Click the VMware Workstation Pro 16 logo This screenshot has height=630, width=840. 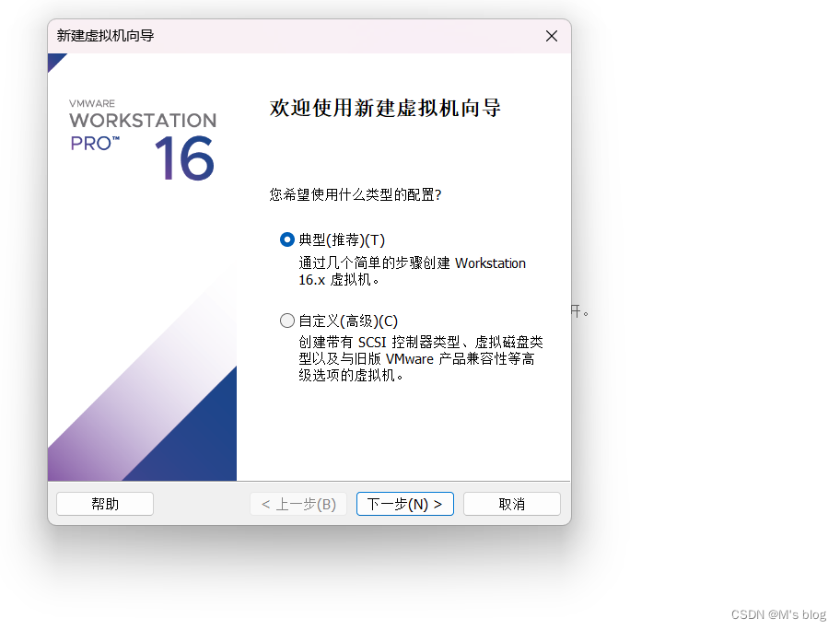[143, 140]
